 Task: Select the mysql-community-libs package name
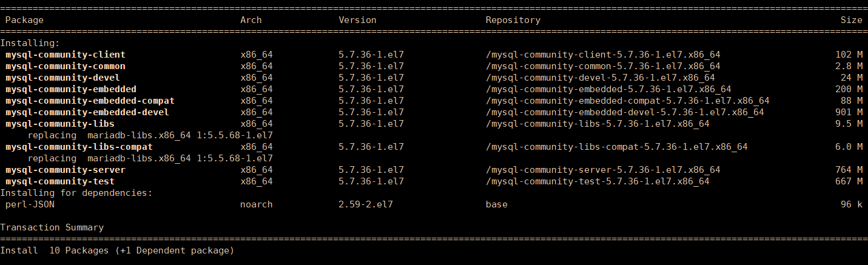(x=60, y=124)
